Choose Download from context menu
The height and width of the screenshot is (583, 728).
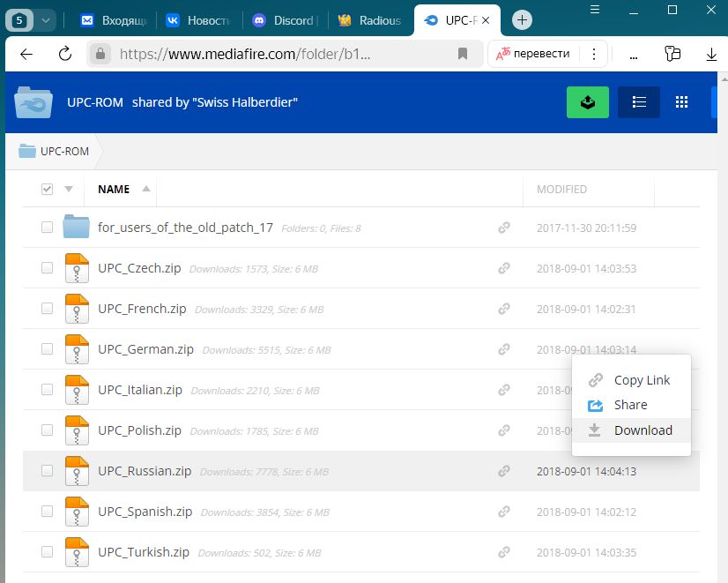(x=631, y=430)
